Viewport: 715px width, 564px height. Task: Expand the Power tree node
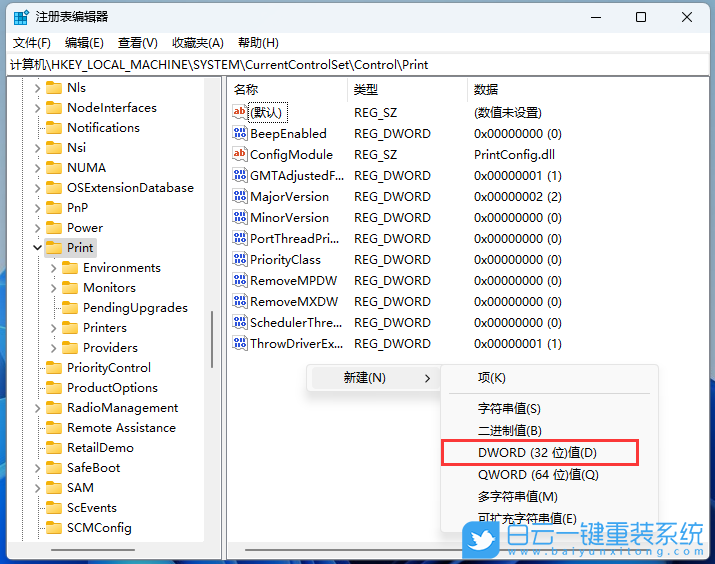(37, 228)
